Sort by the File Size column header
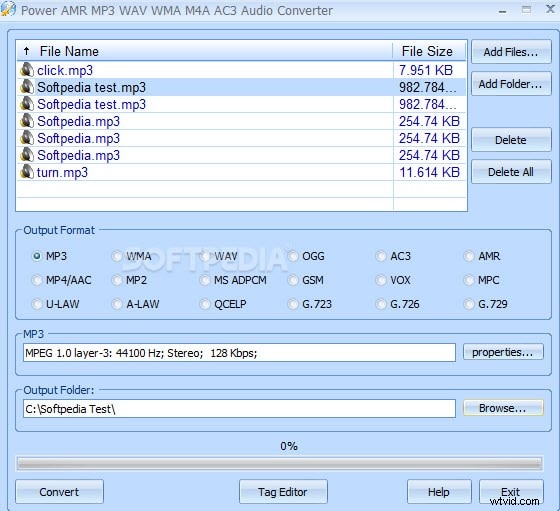 coord(429,51)
